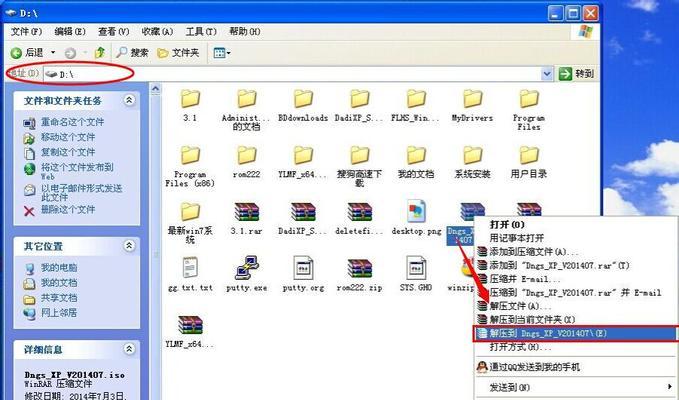Image resolution: width=679 pixels, height=400 pixels.
Task: Select the rom222.zip archive
Action: point(359,275)
